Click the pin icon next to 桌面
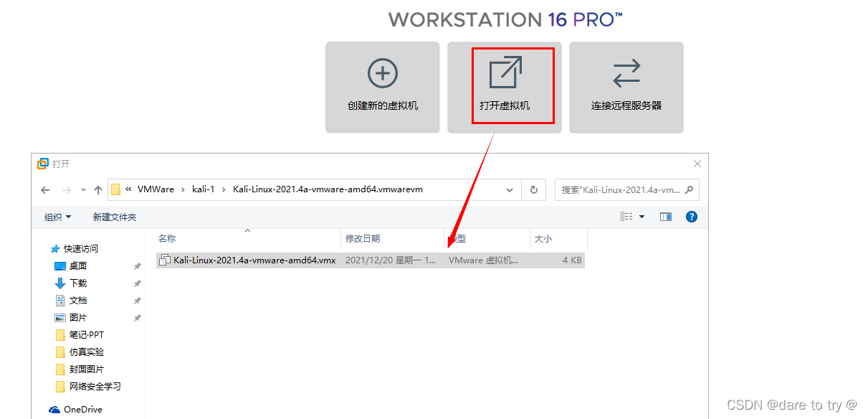868x419 pixels. pyautogui.click(x=137, y=266)
